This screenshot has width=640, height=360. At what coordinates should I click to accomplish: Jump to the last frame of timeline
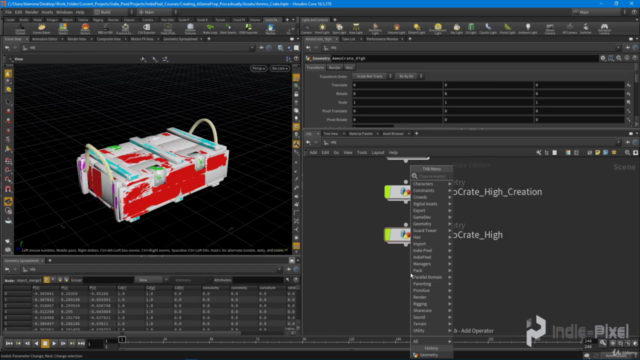point(81,344)
